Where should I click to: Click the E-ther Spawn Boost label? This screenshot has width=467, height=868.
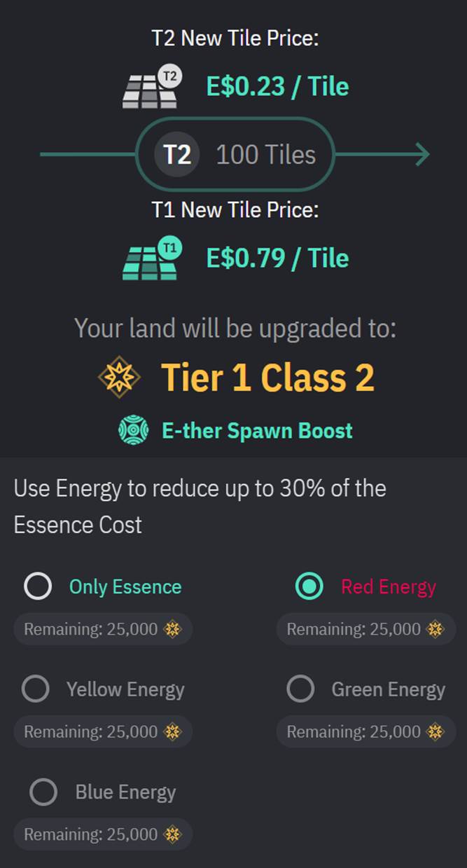click(257, 430)
